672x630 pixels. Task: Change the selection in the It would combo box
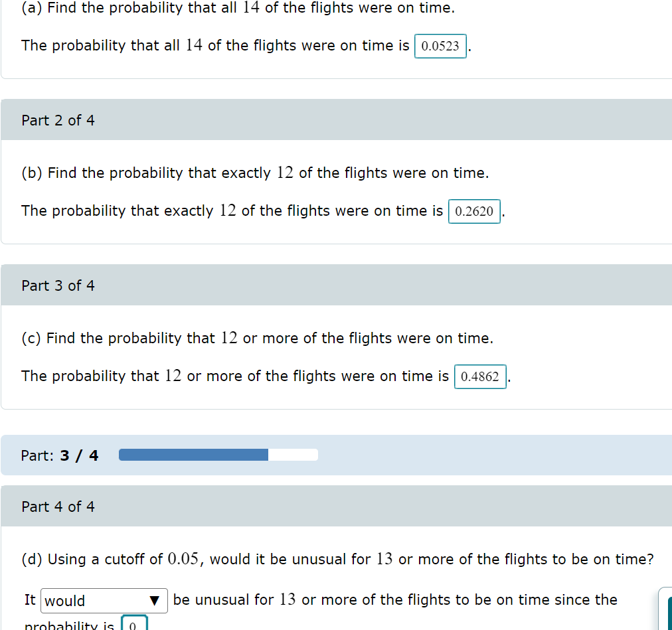(x=104, y=600)
